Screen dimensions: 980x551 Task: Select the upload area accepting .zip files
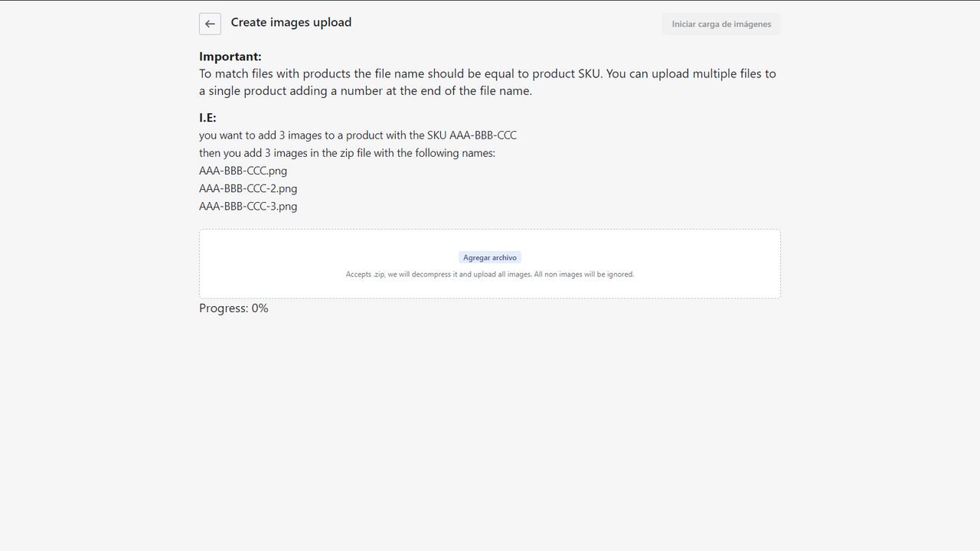[489, 263]
